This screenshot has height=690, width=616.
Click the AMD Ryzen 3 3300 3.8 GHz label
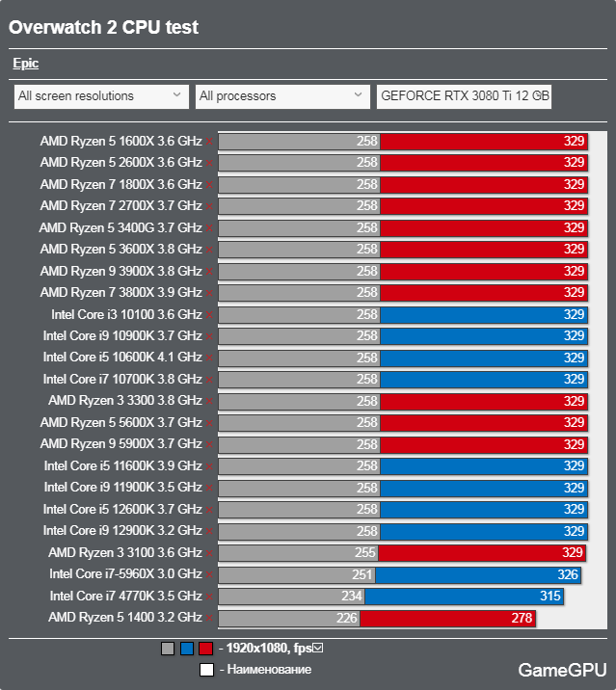[125, 401]
